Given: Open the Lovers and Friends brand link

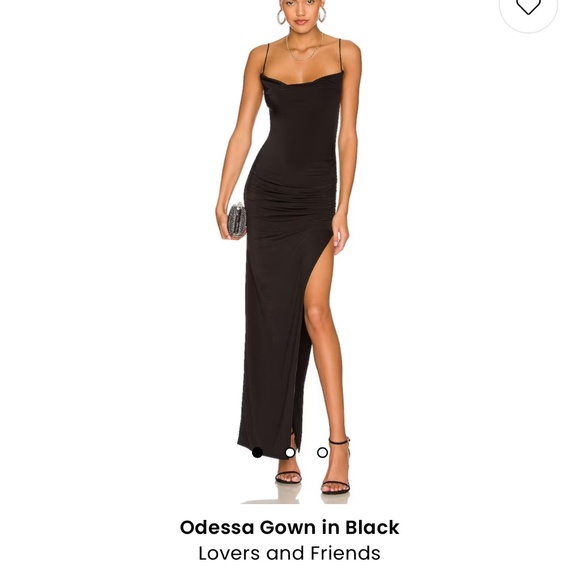Looking at the screenshot, I should 290,553.
